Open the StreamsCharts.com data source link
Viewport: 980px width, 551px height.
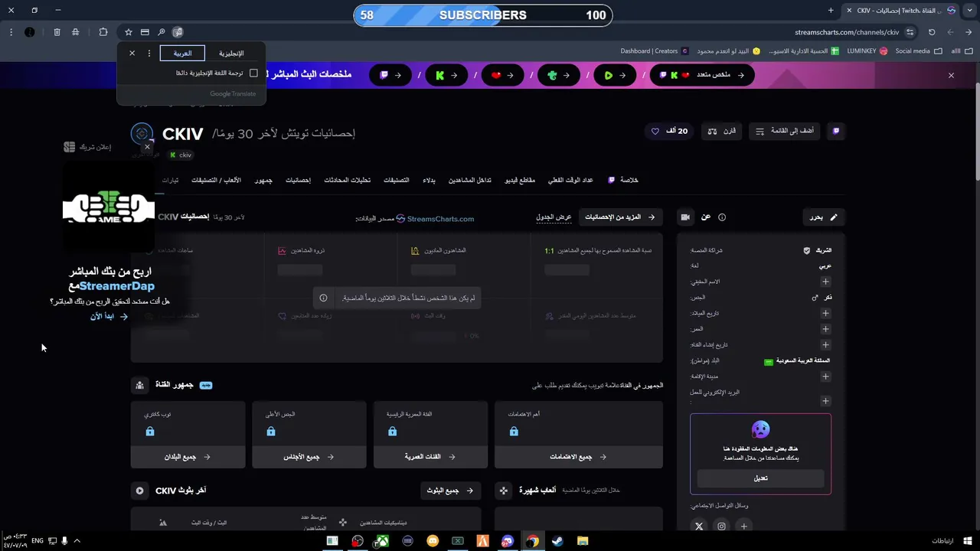click(x=435, y=219)
